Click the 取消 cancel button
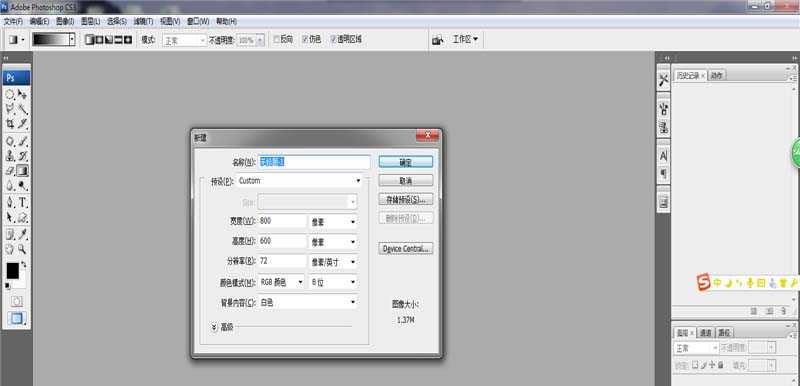 coord(406,181)
